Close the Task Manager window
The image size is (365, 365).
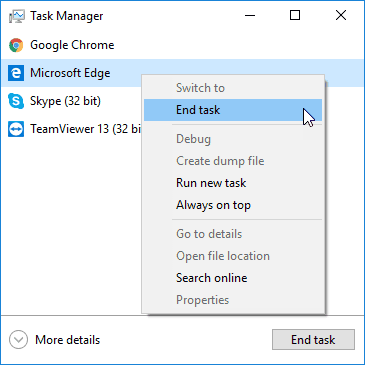pyautogui.click(x=341, y=15)
